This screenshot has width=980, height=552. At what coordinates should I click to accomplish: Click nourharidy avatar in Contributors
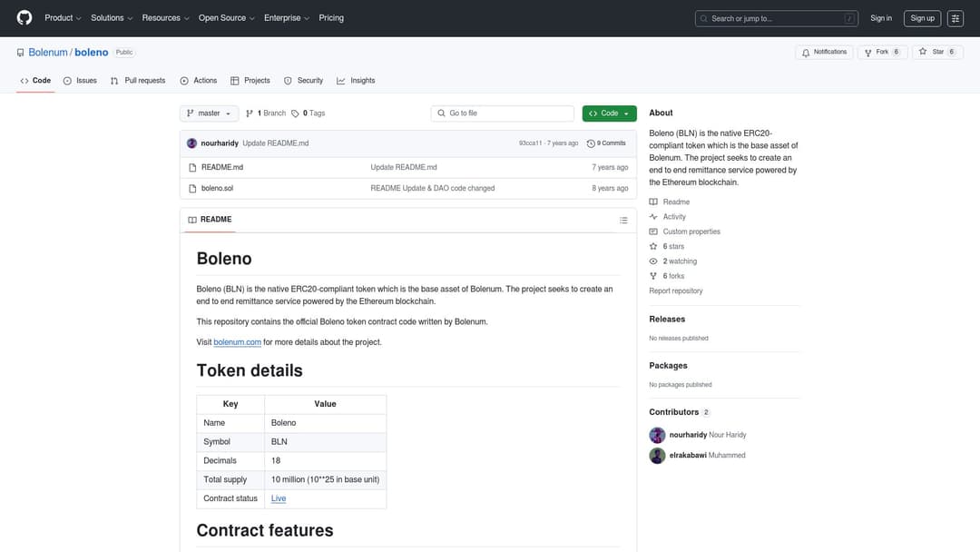(657, 435)
